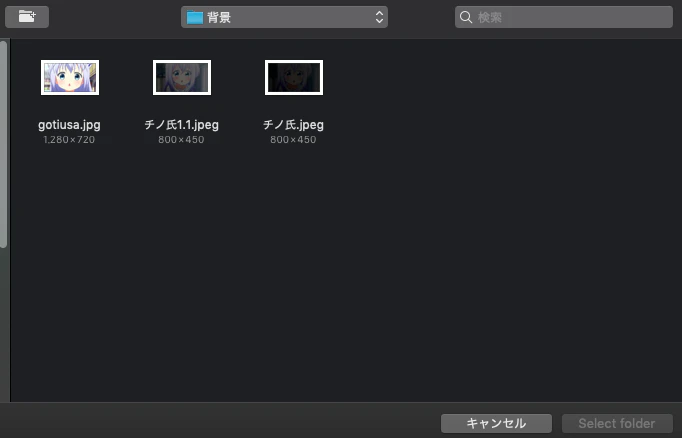Click 800×450 label under チノ氏1.1.jpeg
Viewport: 682px width, 438px height.
click(181, 140)
